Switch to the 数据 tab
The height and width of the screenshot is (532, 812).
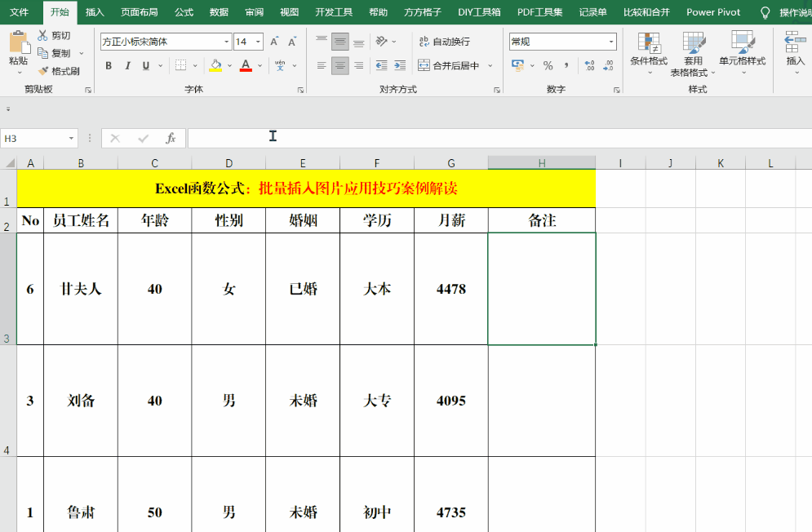219,12
